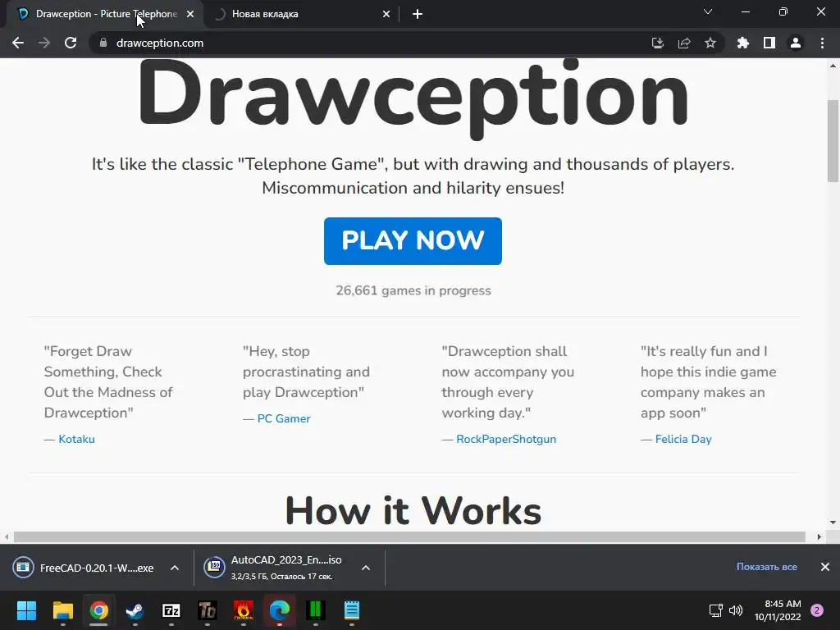Close the Drawception tab
This screenshot has height=630, width=840.
(190, 15)
